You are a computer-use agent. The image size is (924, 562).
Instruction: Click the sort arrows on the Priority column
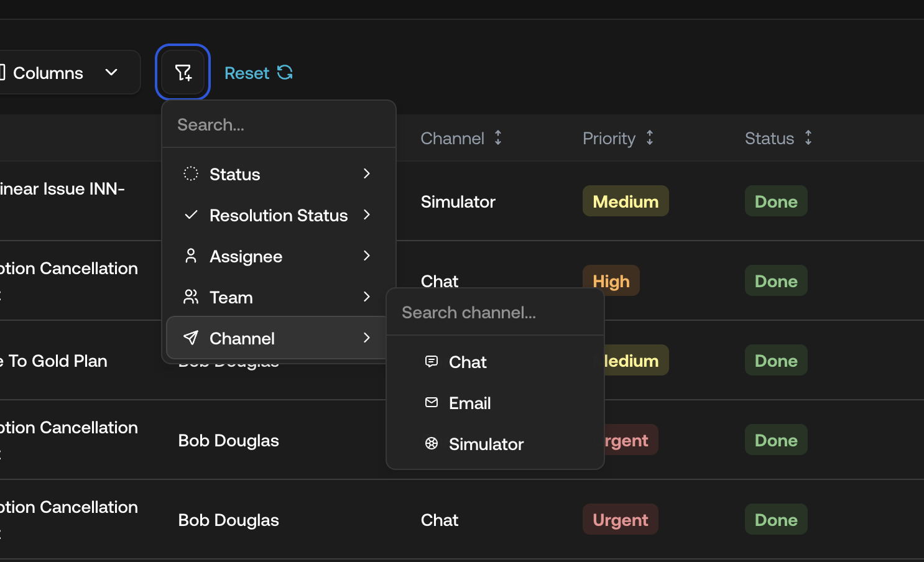[650, 138]
